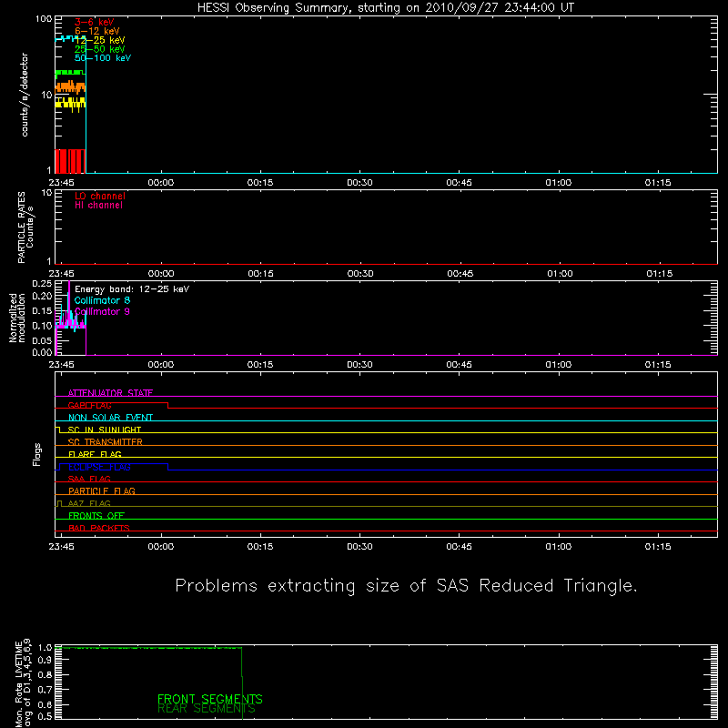This screenshot has height=728, width=728.
Task: Click the "01:00" tick under the particle rates plot
Action: (x=560, y=274)
